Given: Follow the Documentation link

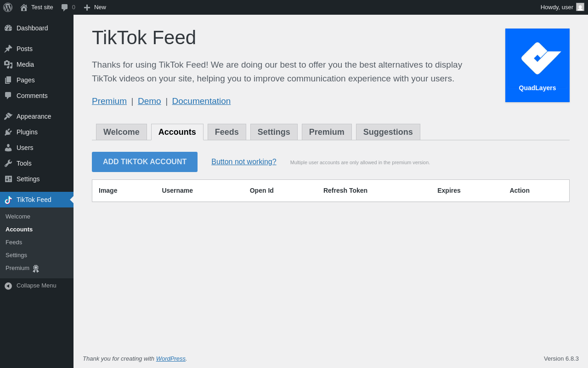Looking at the screenshot, I should tap(201, 101).
